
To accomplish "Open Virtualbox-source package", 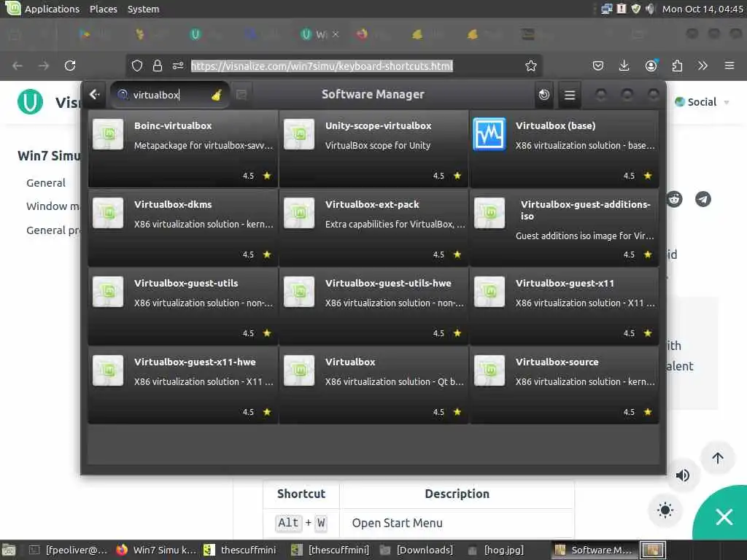I will [565, 385].
